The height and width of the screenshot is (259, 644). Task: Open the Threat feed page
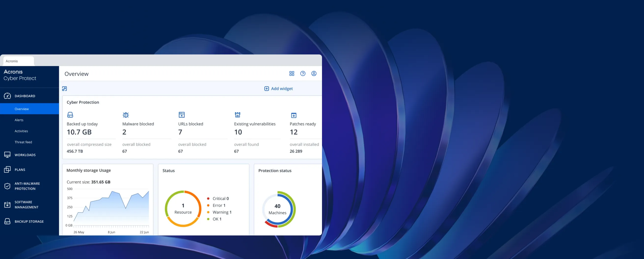(23, 142)
